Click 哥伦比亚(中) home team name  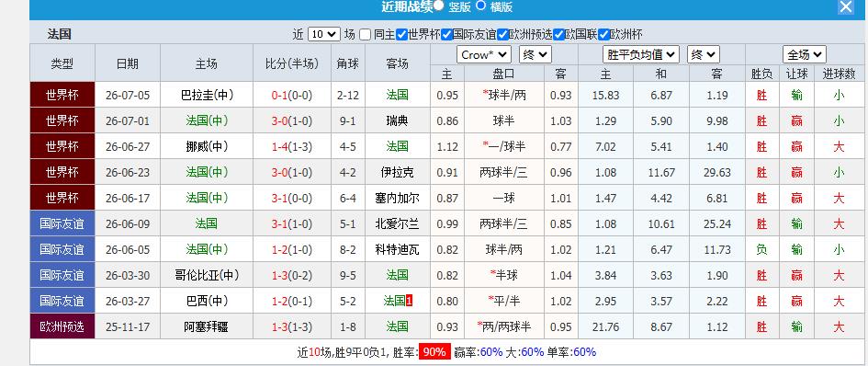click(207, 275)
